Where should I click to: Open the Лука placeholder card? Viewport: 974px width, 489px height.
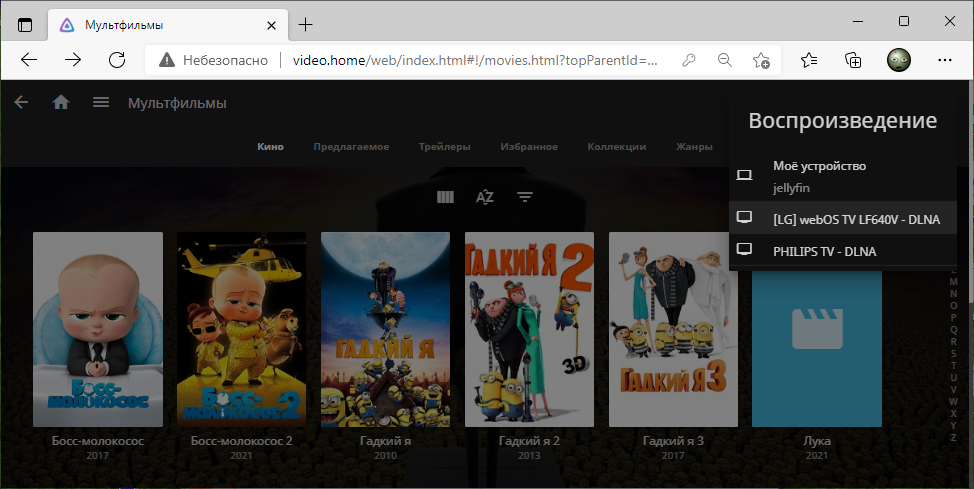(817, 348)
